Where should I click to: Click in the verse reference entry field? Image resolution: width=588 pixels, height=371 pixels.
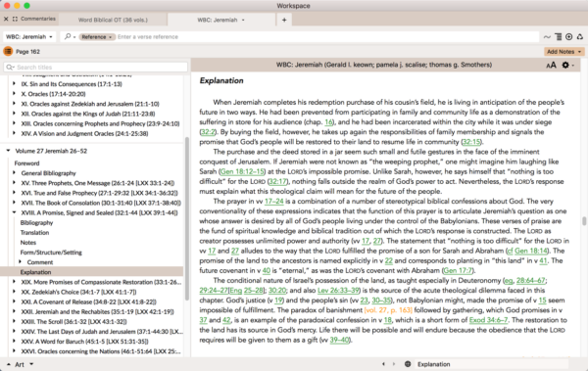tap(327, 37)
